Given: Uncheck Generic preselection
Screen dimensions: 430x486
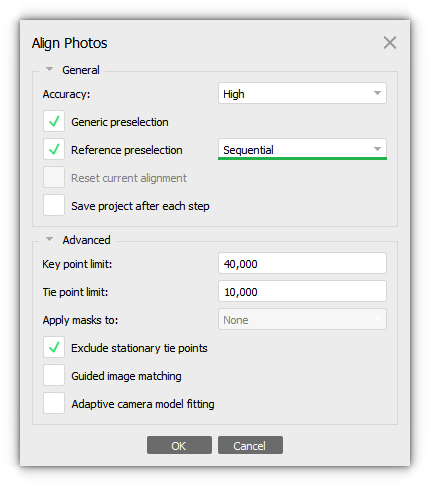Looking at the screenshot, I should pos(54,121).
